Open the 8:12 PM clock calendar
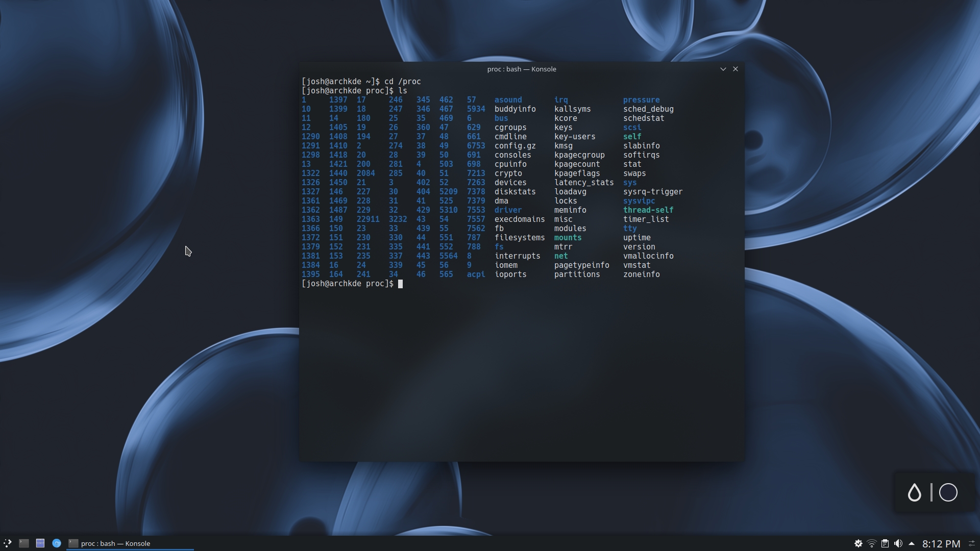 [x=941, y=544]
